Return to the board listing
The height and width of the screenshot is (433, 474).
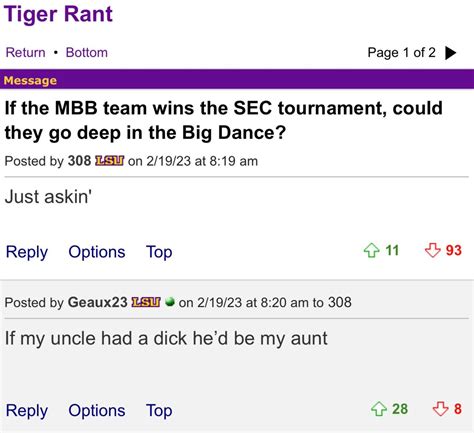pyautogui.click(x=25, y=52)
